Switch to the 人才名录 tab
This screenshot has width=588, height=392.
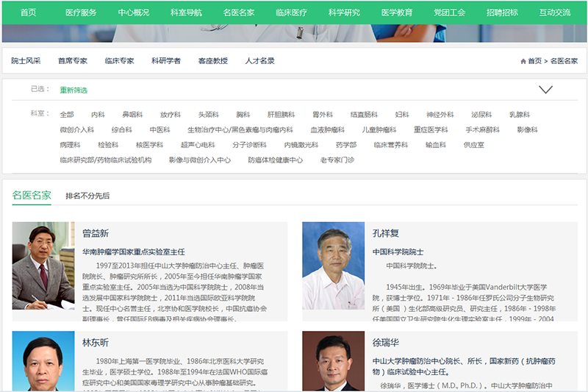pos(260,61)
